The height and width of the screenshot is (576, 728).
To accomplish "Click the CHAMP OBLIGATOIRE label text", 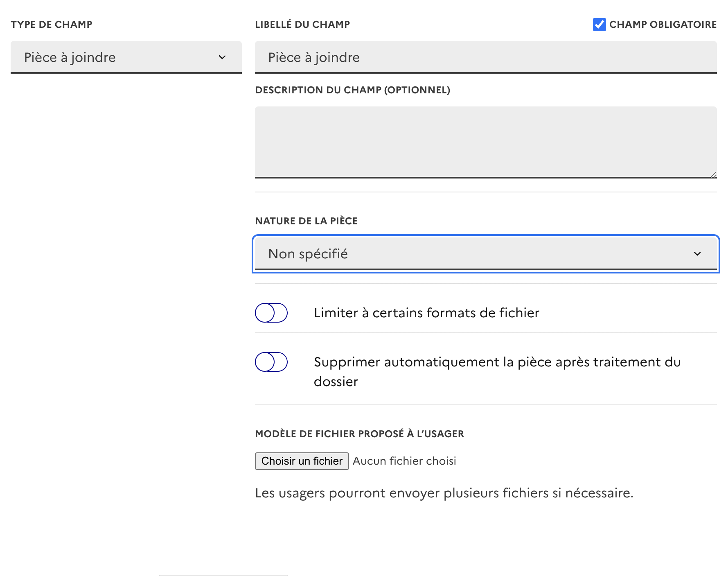I will coord(663,25).
